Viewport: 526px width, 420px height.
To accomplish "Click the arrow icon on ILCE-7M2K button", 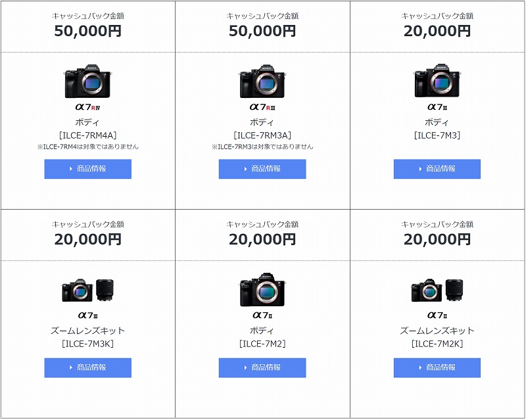I will coord(420,367).
